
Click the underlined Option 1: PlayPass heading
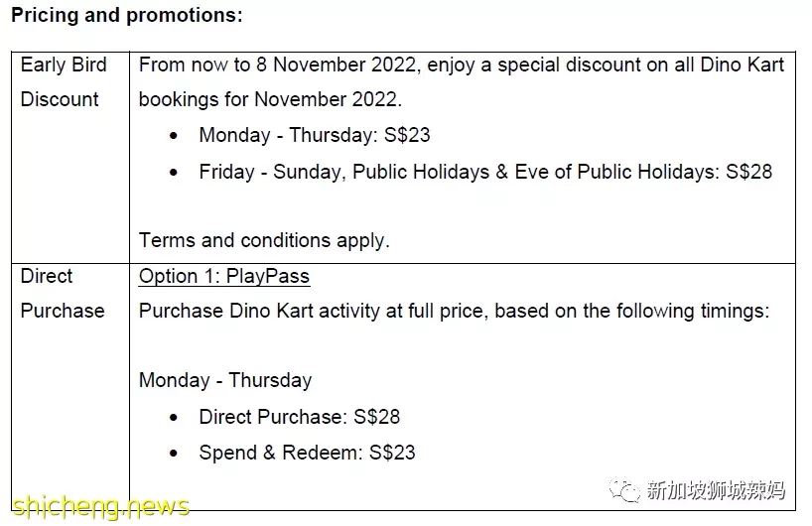[x=224, y=276]
